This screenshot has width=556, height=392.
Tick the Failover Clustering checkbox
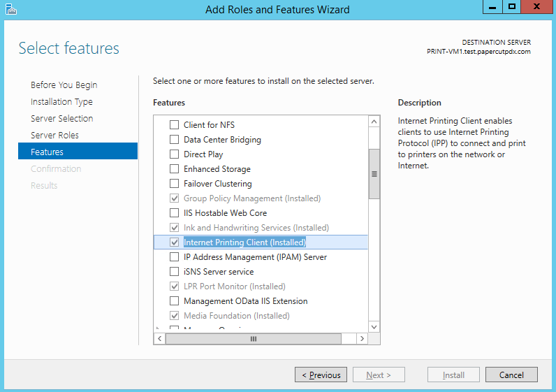(x=174, y=183)
